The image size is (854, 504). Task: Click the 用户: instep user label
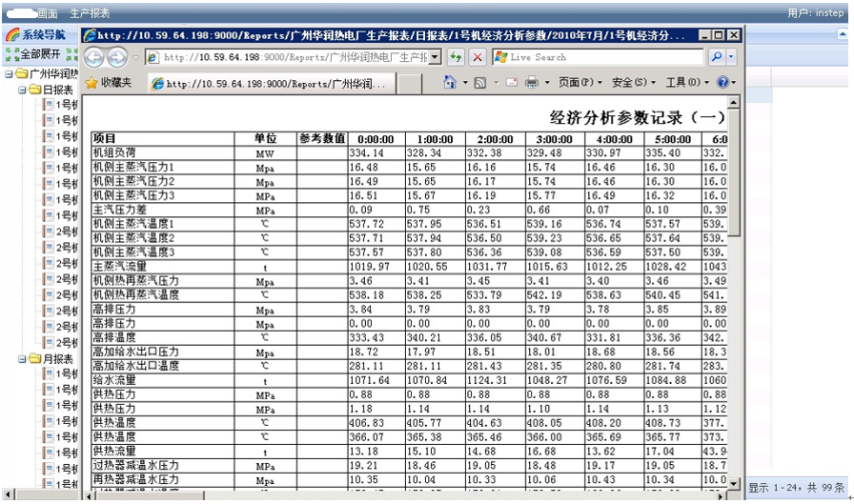(x=815, y=12)
